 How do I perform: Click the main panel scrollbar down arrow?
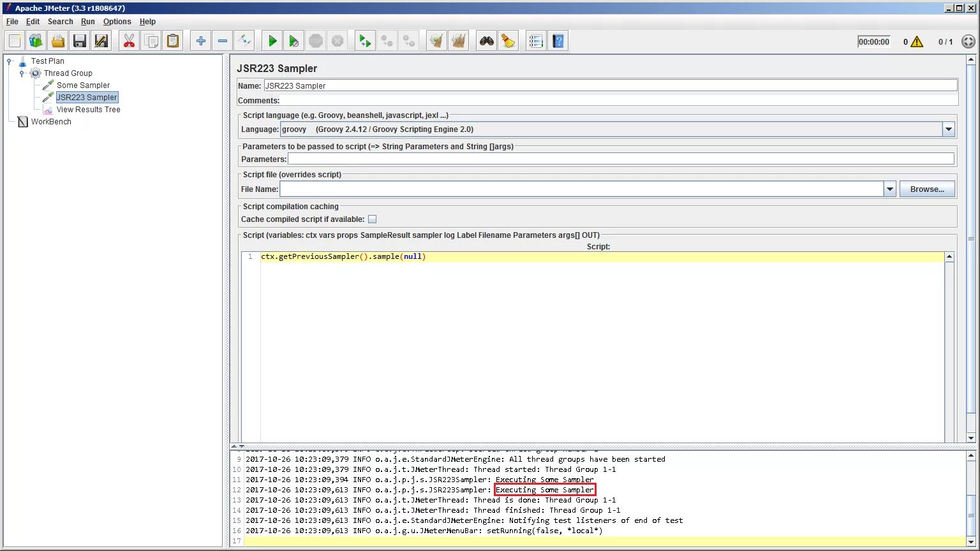[x=971, y=438]
